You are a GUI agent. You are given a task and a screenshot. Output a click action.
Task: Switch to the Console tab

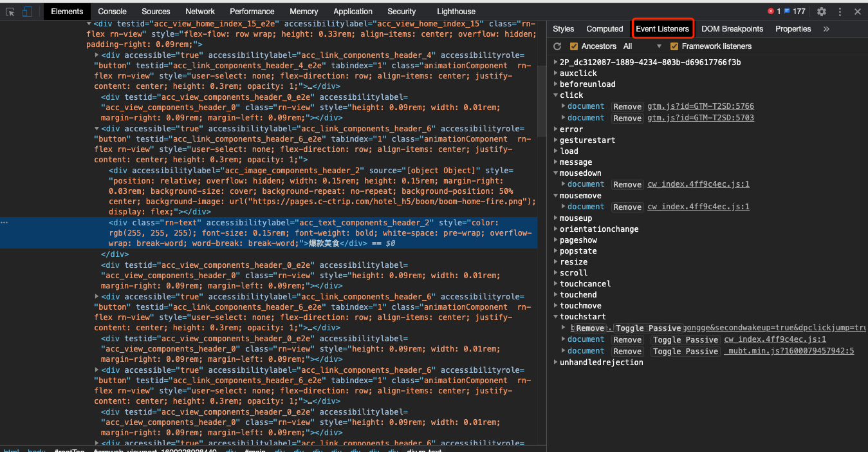click(112, 11)
